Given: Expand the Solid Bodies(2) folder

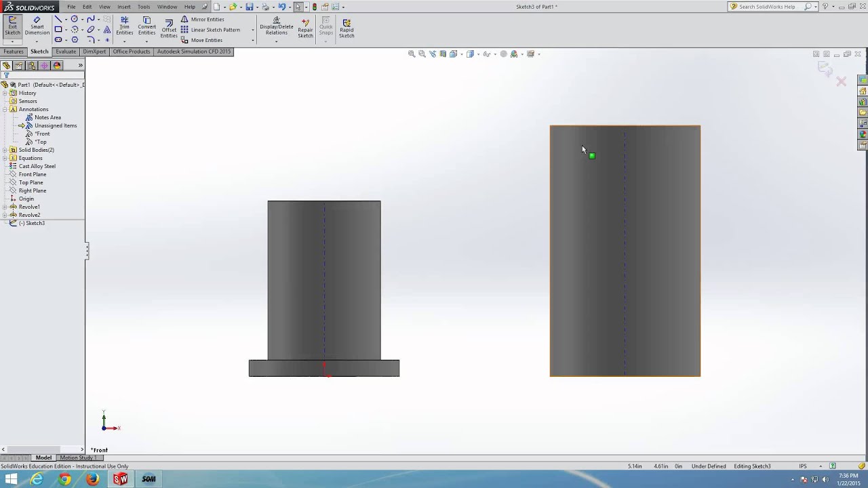Looking at the screenshot, I should point(5,150).
